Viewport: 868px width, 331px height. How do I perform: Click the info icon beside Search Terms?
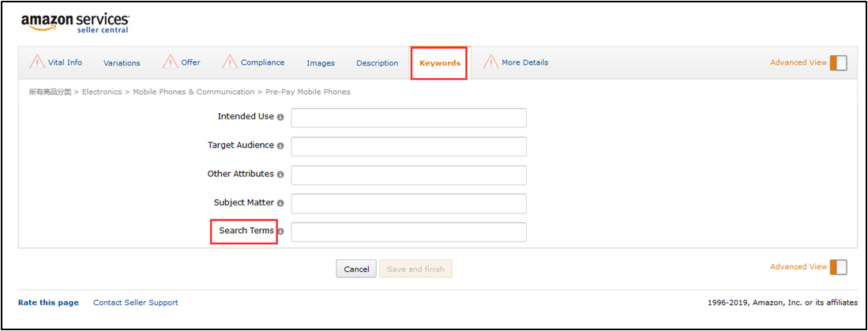[280, 231]
